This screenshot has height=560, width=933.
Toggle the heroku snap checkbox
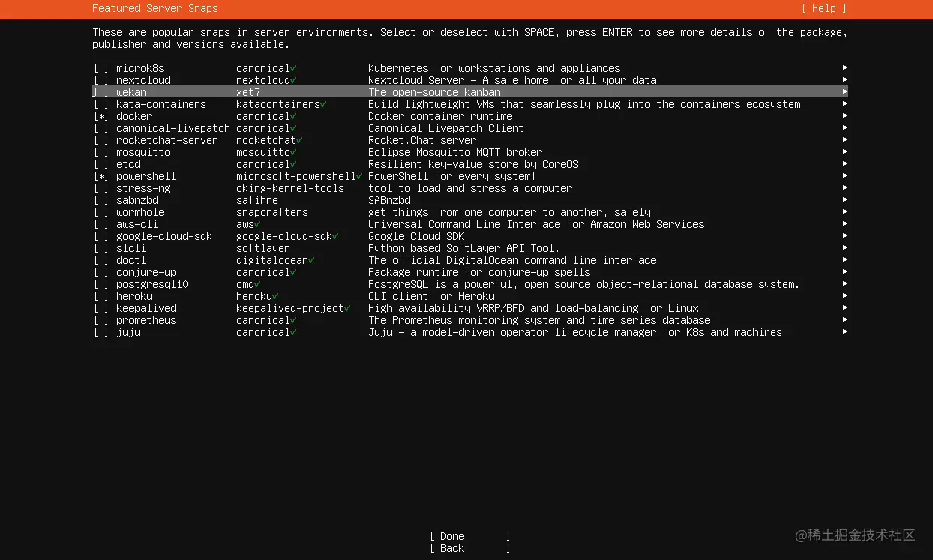coord(101,296)
